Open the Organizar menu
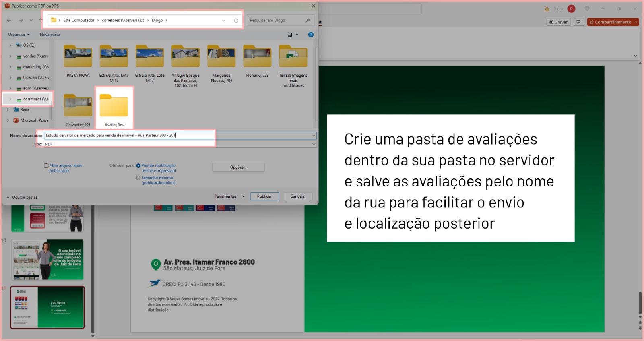This screenshot has height=341, width=644. click(x=19, y=35)
